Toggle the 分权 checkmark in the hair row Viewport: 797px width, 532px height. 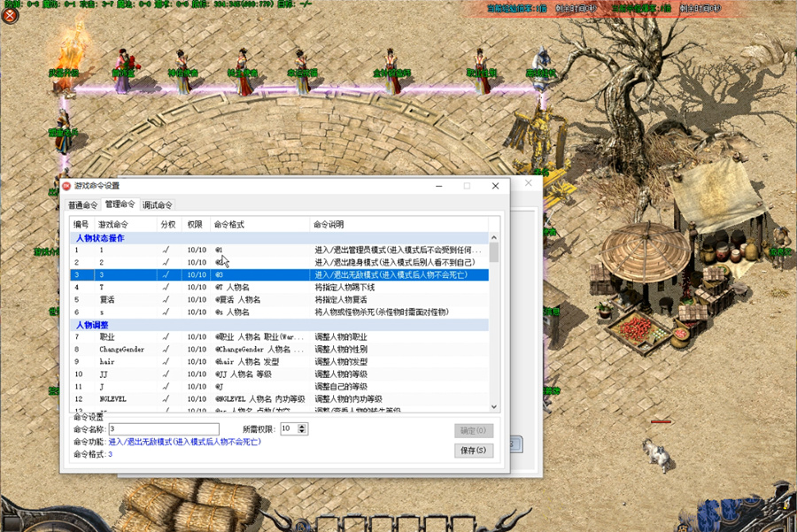[x=166, y=362]
